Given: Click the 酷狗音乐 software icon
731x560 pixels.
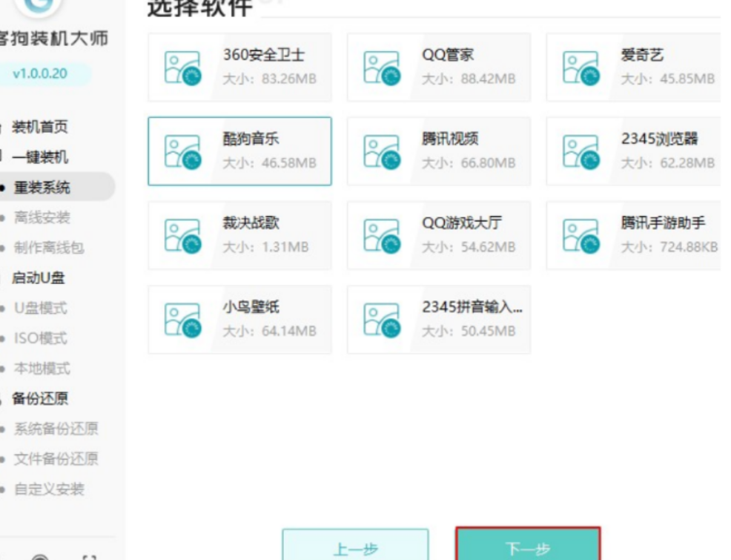Looking at the screenshot, I should (182, 152).
